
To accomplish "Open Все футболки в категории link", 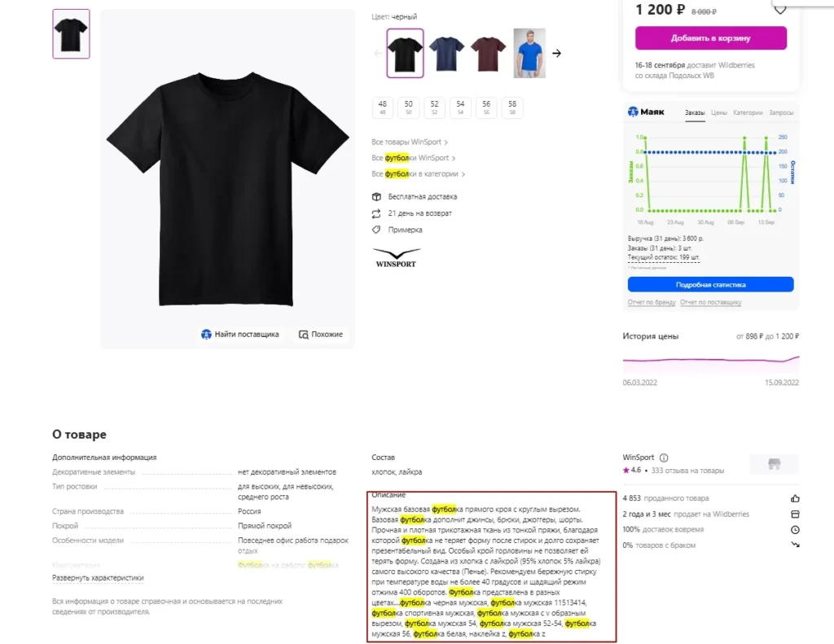I will pyautogui.click(x=418, y=174).
